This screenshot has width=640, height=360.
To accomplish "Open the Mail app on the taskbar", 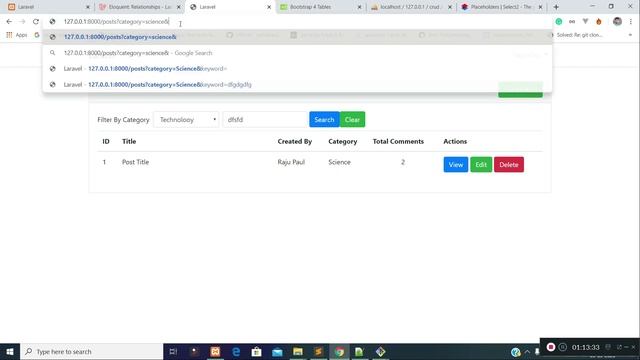I will (277, 351).
